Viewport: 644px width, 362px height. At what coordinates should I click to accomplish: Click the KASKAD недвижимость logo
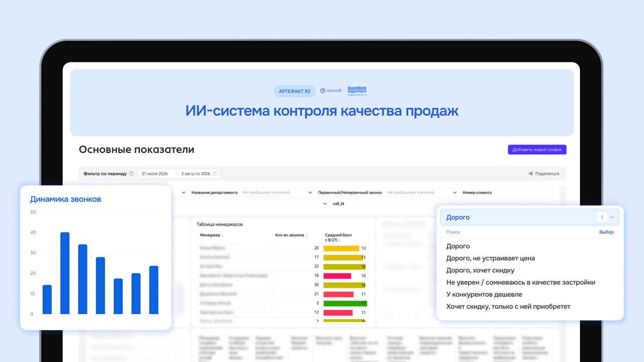tap(357, 91)
